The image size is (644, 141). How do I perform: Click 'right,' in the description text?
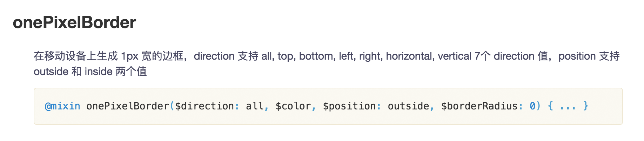click(x=371, y=56)
